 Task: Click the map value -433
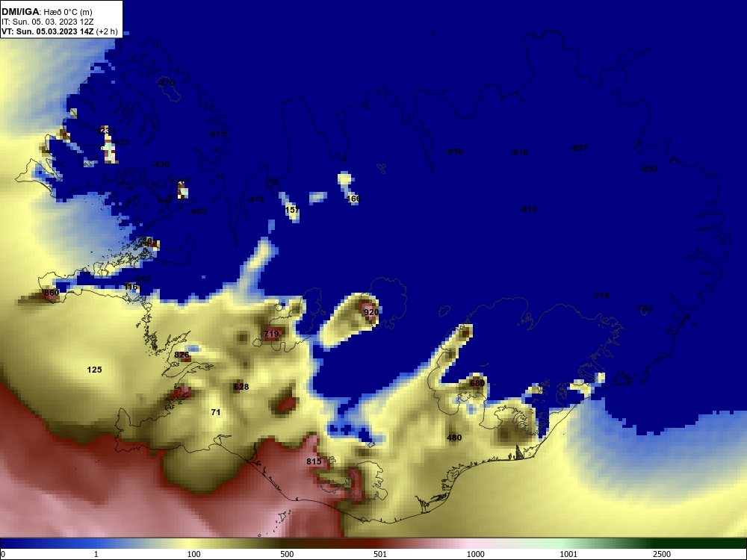click(x=120, y=142)
